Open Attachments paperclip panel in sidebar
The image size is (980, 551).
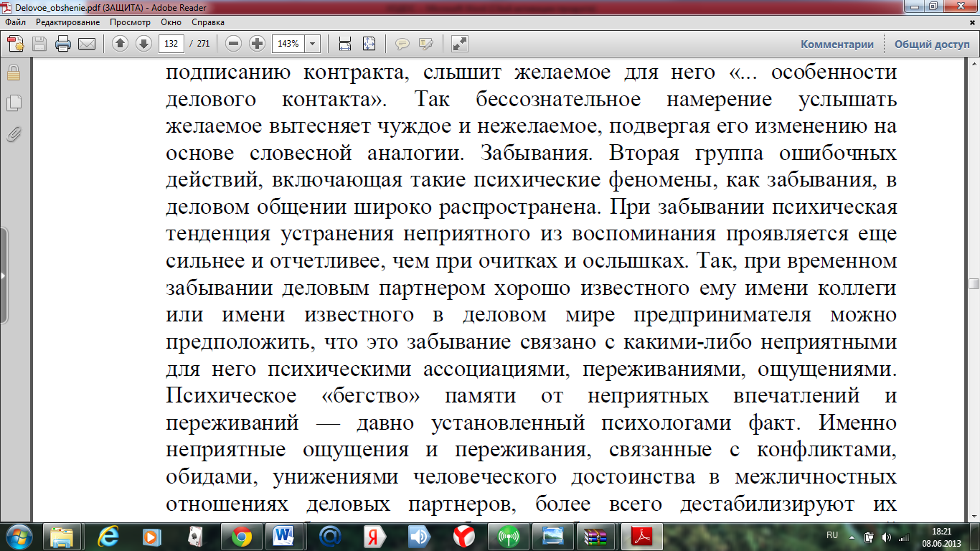[x=14, y=133]
